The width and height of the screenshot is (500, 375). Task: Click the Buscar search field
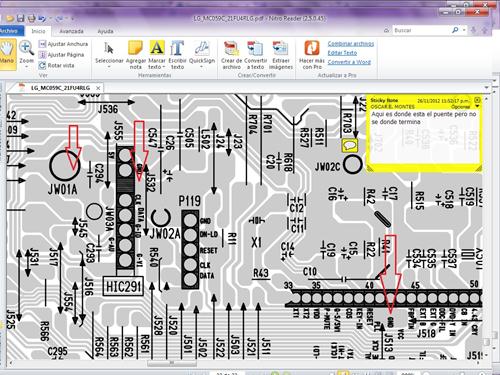click(422, 30)
